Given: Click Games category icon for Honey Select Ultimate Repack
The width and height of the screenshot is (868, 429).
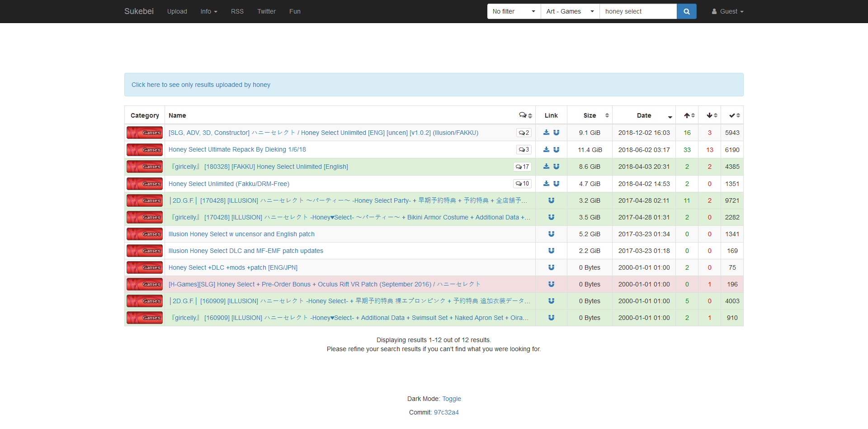Looking at the screenshot, I should tap(145, 149).
